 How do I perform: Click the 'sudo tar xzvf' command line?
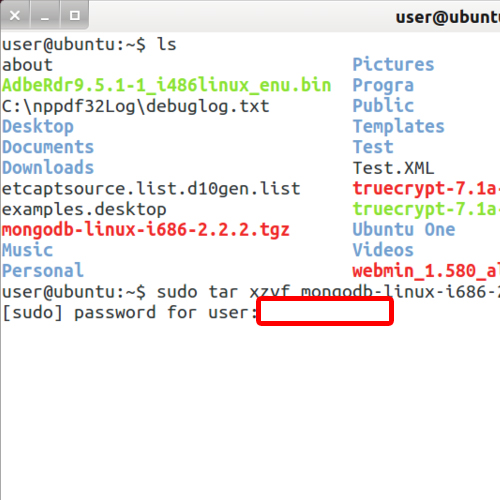point(251,292)
